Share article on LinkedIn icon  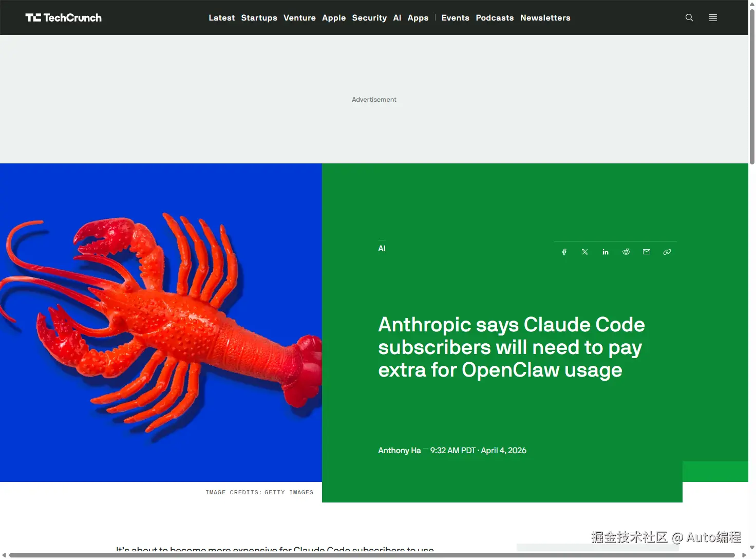(x=605, y=252)
